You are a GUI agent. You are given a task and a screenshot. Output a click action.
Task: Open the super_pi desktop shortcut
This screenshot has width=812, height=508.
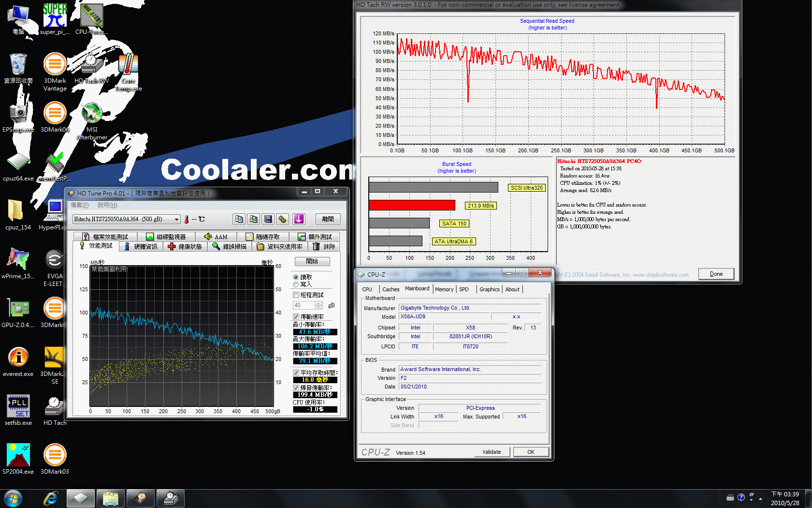(x=55, y=19)
